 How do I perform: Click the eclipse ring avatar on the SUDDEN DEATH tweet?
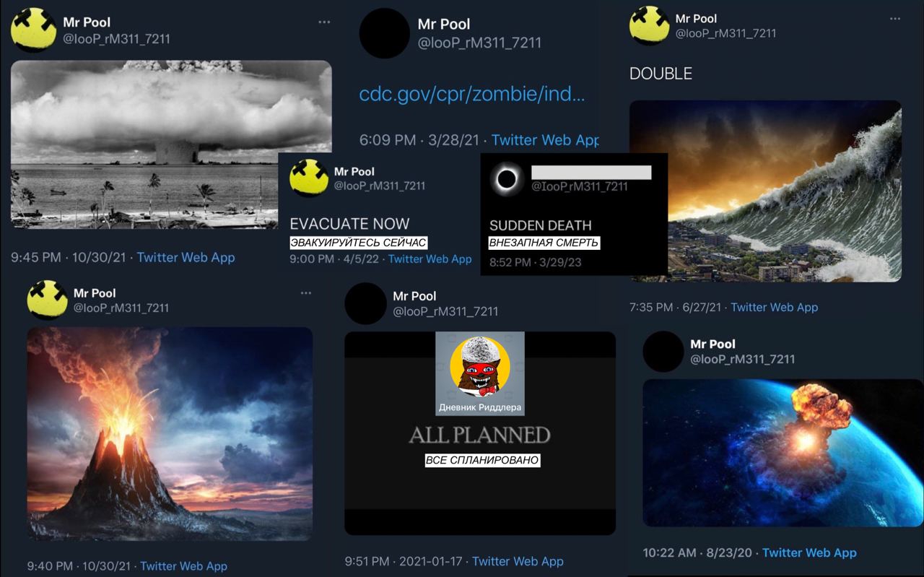[x=507, y=178]
